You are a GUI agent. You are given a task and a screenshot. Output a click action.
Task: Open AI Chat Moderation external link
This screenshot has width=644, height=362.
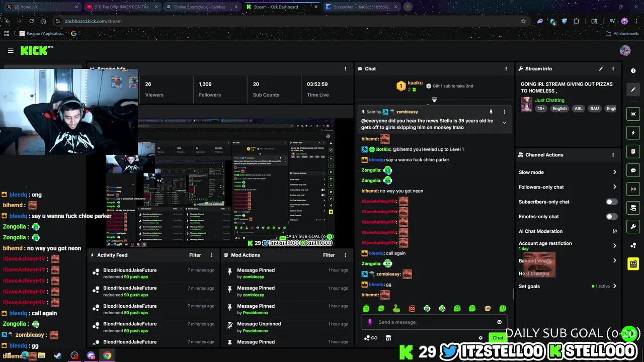(614, 231)
